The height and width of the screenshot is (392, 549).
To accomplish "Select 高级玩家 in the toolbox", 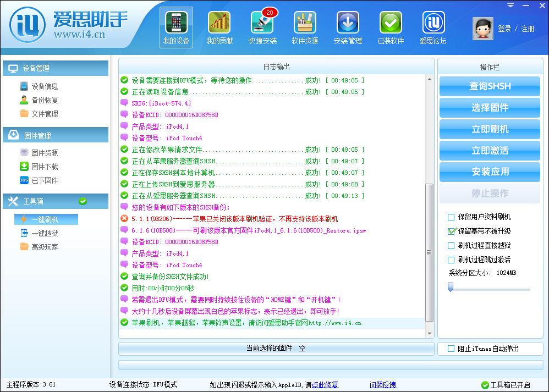I will (39, 247).
